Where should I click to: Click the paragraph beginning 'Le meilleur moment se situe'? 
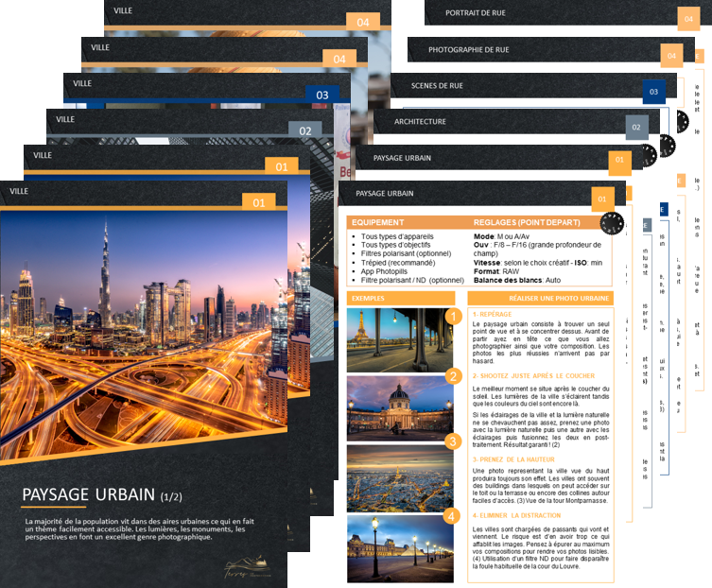(541, 396)
